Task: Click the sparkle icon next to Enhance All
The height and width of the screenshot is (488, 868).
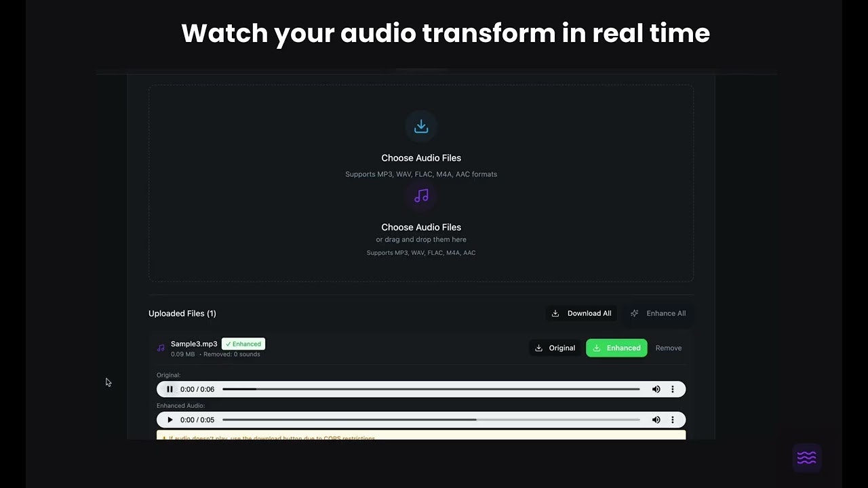Action: point(634,313)
